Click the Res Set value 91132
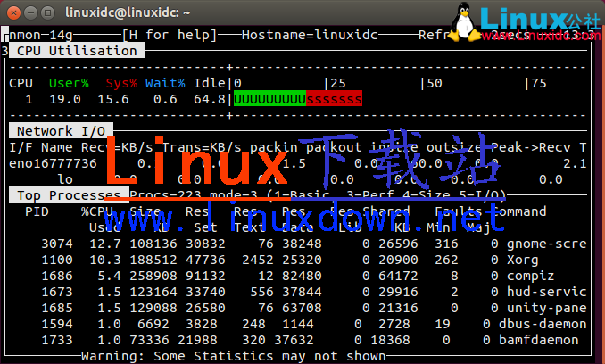This screenshot has height=364, width=605. [205, 276]
